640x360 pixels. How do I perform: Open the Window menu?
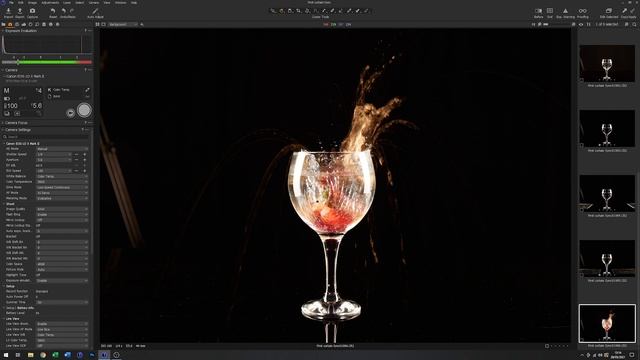(120, 2)
